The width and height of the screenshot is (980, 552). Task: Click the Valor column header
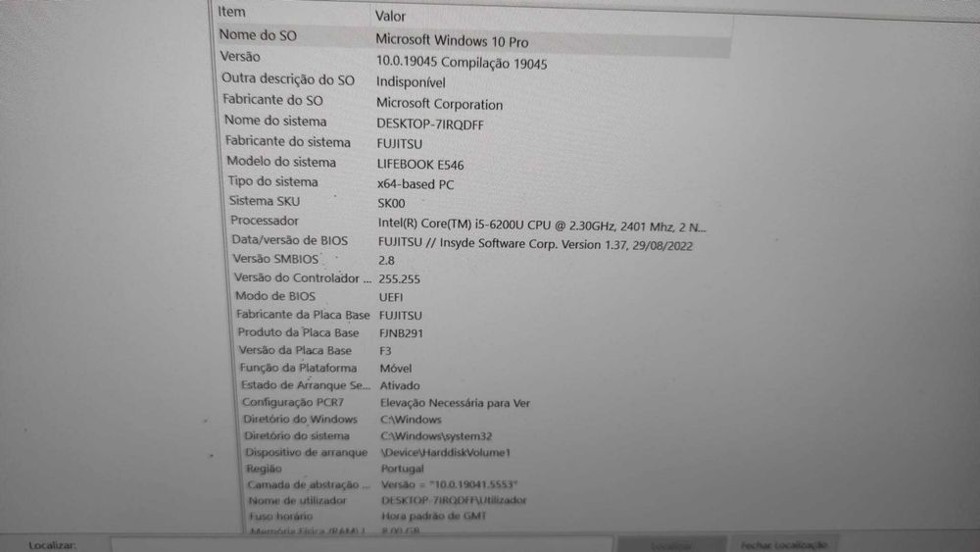(x=390, y=17)
